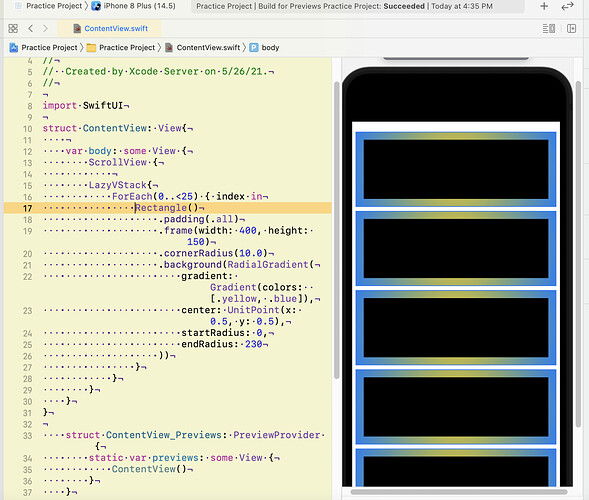
Task: Click the preview canvas horizontal scrollbar
Action: click(459, 492)
